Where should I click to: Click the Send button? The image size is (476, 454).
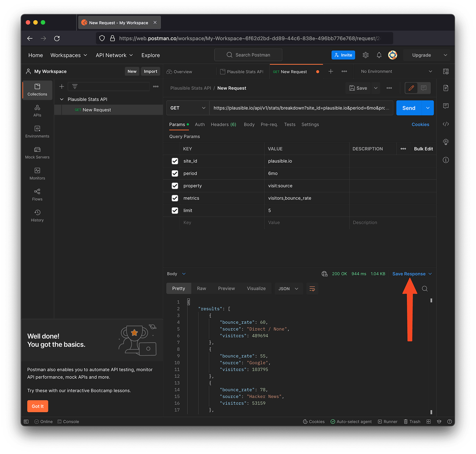coord(408,108)
